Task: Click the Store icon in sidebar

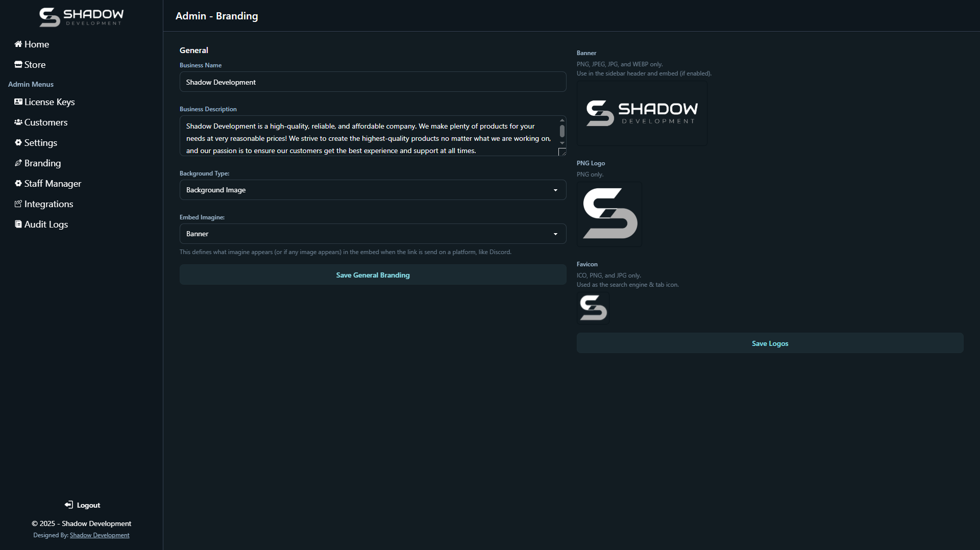Action: click(18, 65)
